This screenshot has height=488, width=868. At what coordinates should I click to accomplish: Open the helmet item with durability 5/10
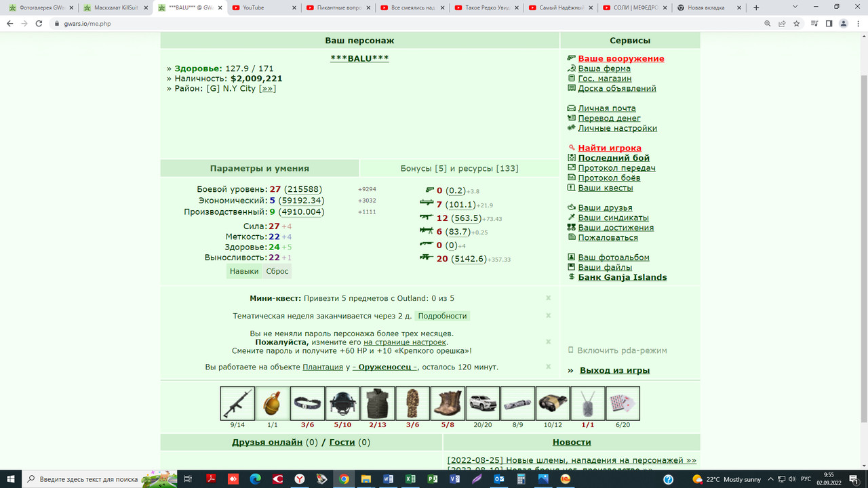point(342,403)
